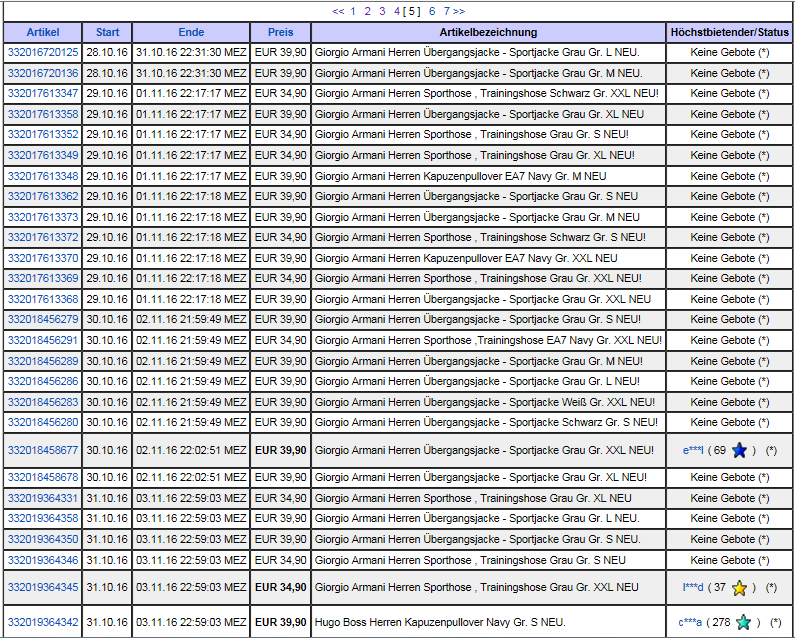Open article 332019364350
This screenshot has width=795, height=638.
coord(43,539)
